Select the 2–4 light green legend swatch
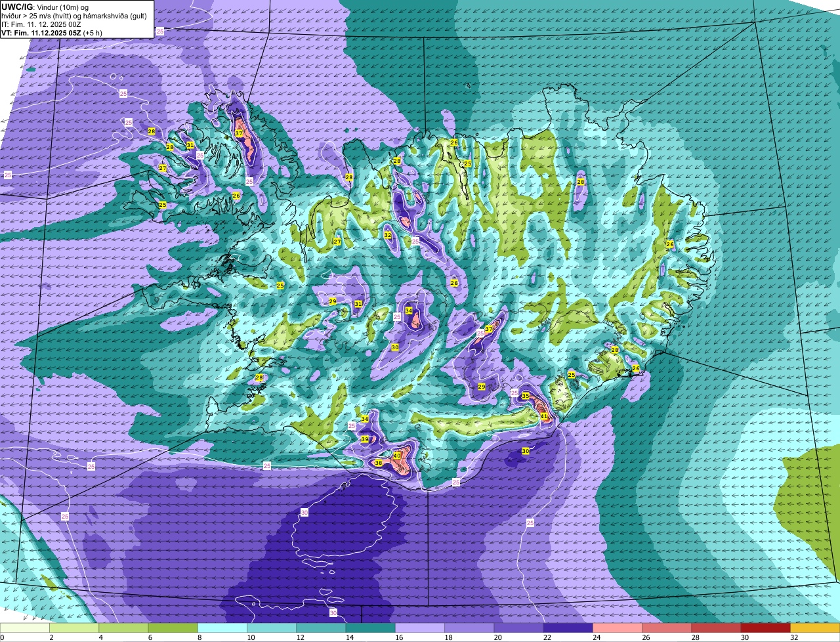Image resolution: width=840 pixels, height=642 pixels. click(74, 628)
